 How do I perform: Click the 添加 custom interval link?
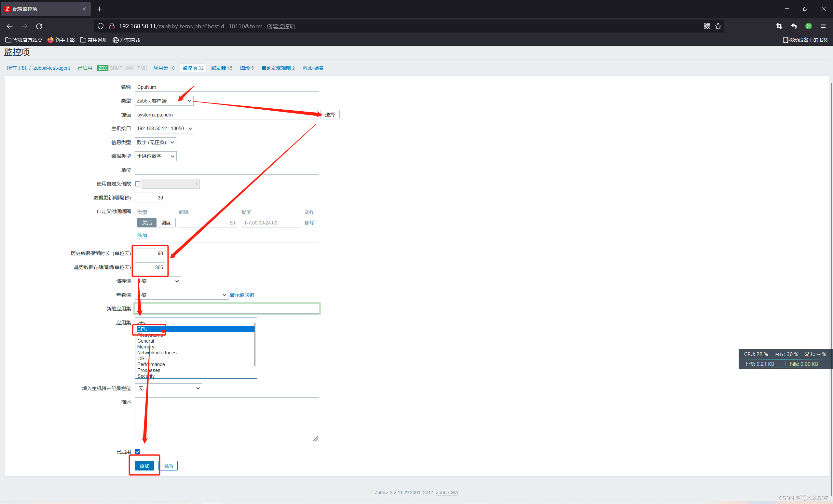142,235
